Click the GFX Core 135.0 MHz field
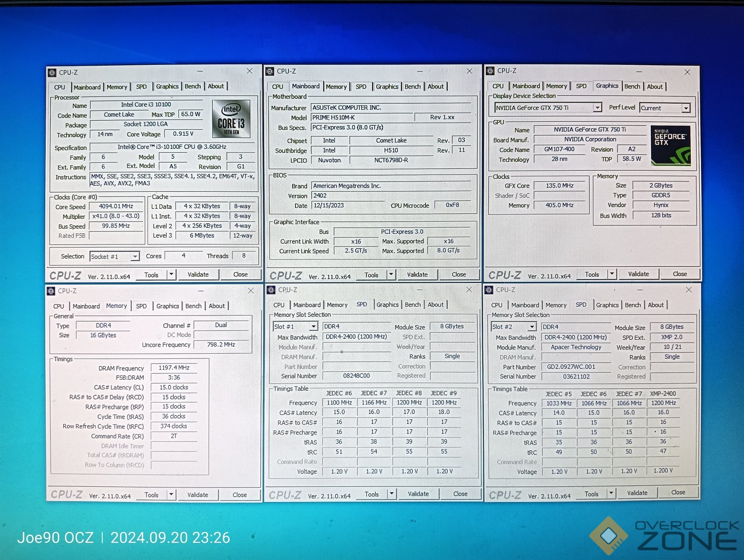 [560, 186]
